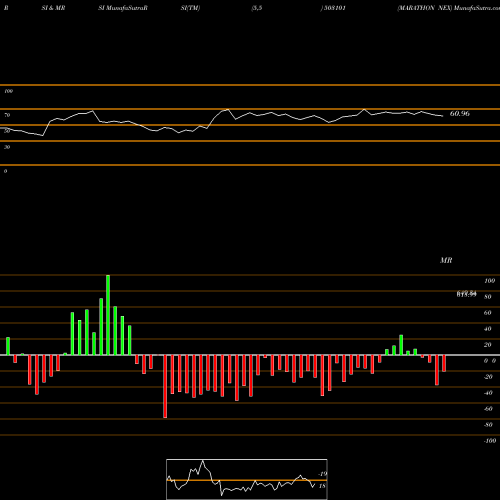Click the MR axis label -60

488,409
